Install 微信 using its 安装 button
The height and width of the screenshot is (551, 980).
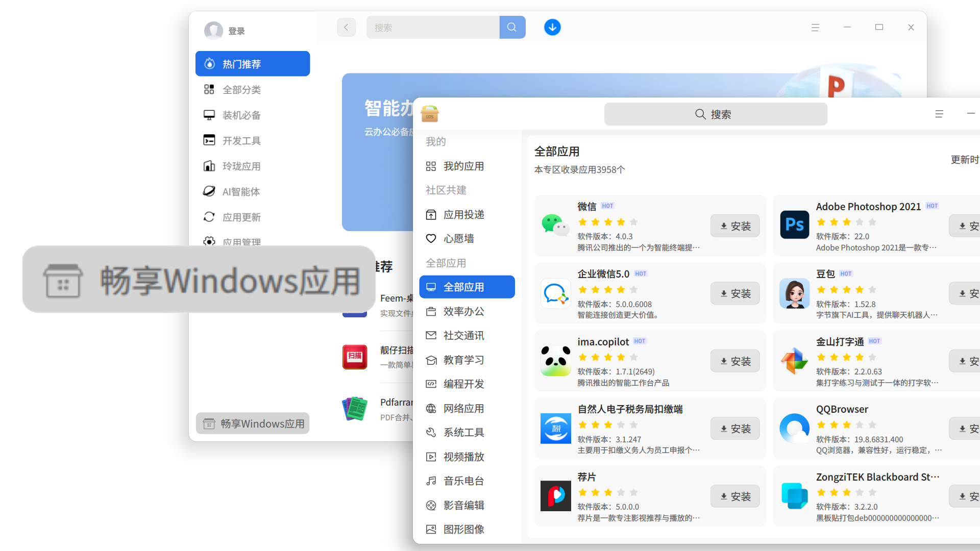tap(734, 226)
